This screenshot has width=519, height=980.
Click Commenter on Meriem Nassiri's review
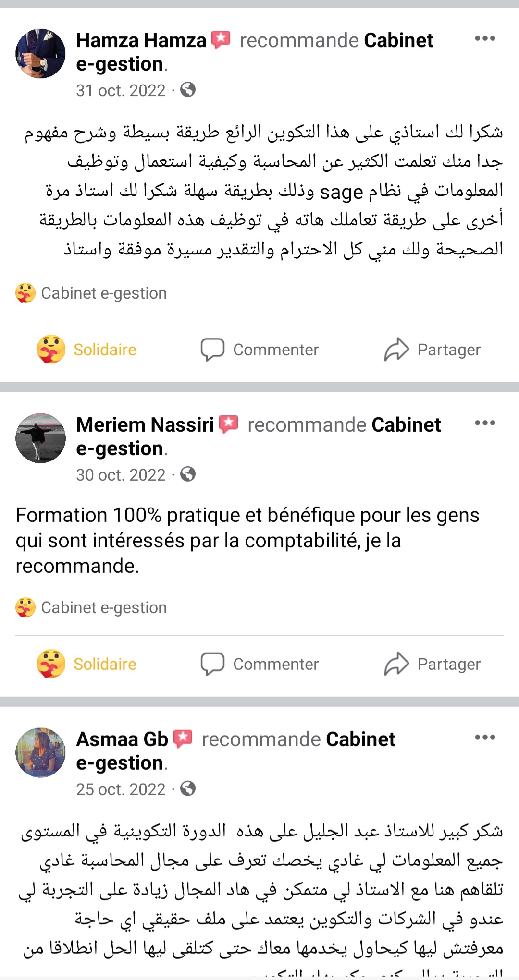[259, 664]
